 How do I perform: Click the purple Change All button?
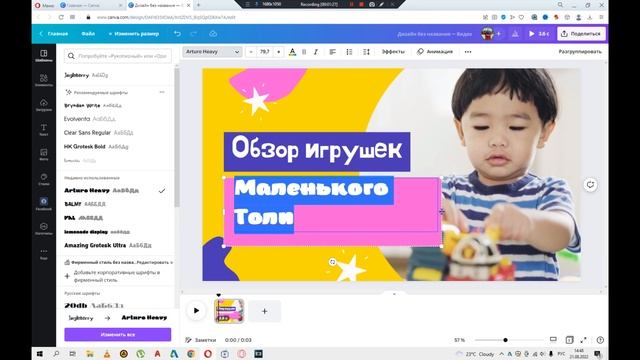(x=118, y=335)
